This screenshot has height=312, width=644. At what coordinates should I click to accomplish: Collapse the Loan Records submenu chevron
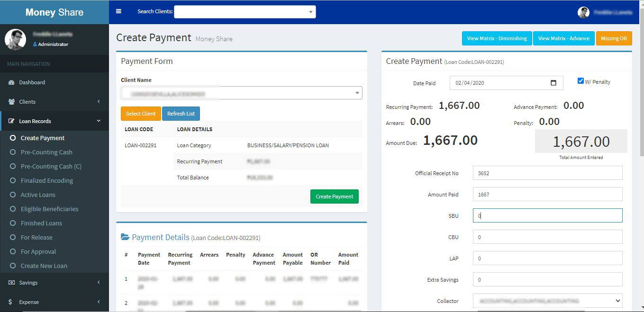(99, 121)
